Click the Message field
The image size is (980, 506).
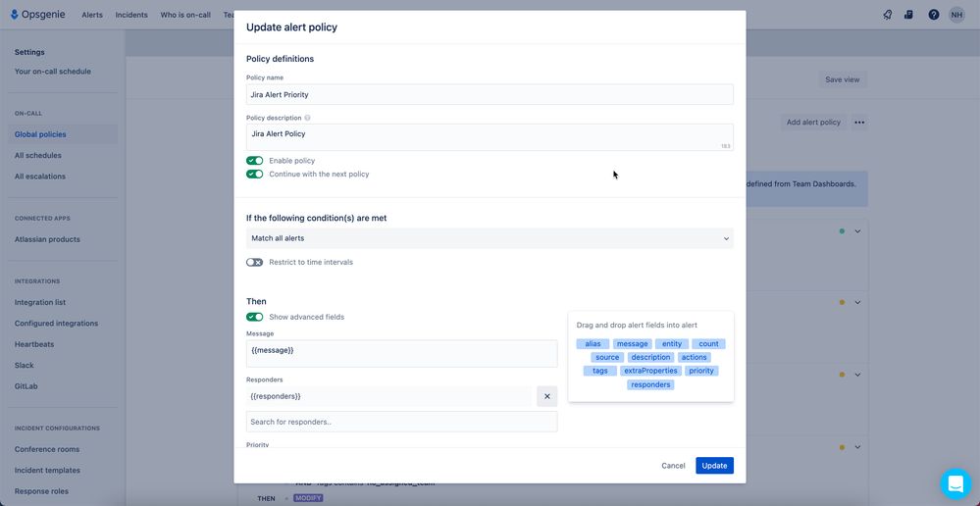pyautogui.click(x=402, y=354)
